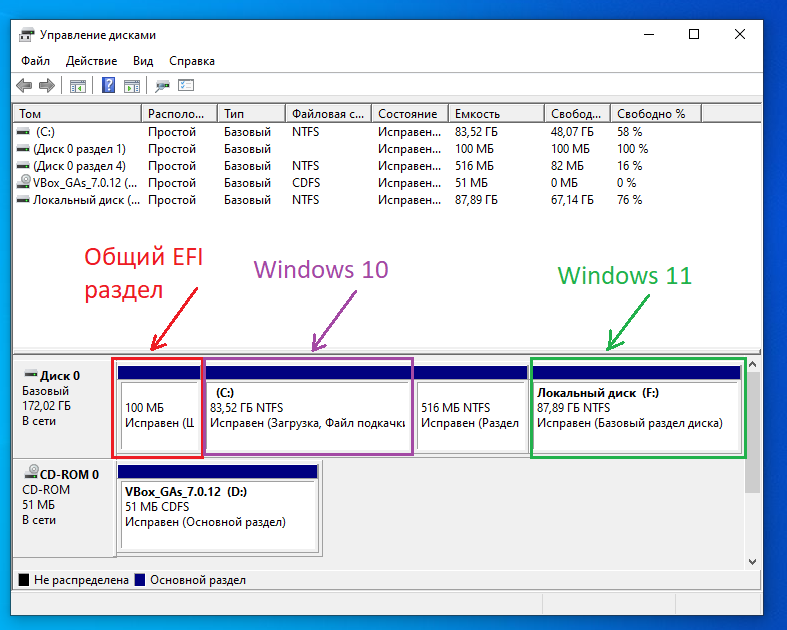Image resolution: width=787 pixels, height=630 pixels.
Task: Select the 516 МБ NTFS partition block
Action: [x=472, y=409]
